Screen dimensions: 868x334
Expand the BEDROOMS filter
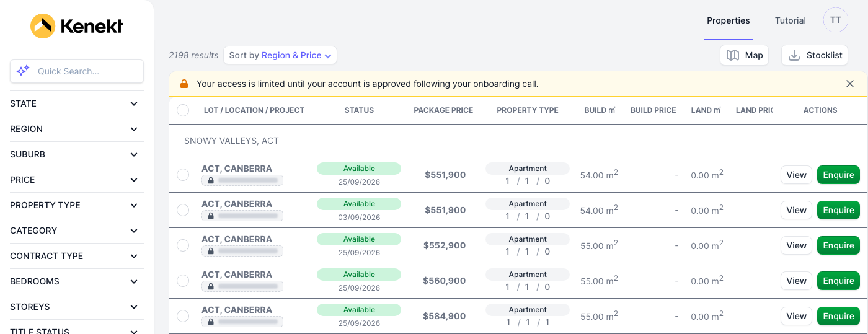(x=77, y=281)
